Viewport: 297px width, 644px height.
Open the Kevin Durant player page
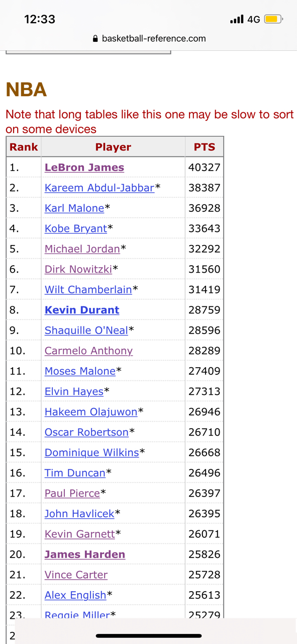[82, 310]
